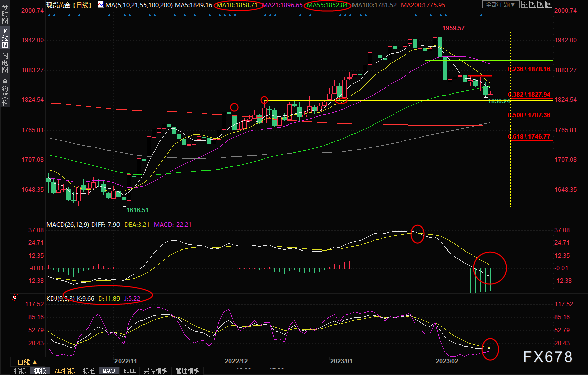Click the MA(5,10,21,55,100,200) parameter label
The image size is (588, 375).
(139, 5)
